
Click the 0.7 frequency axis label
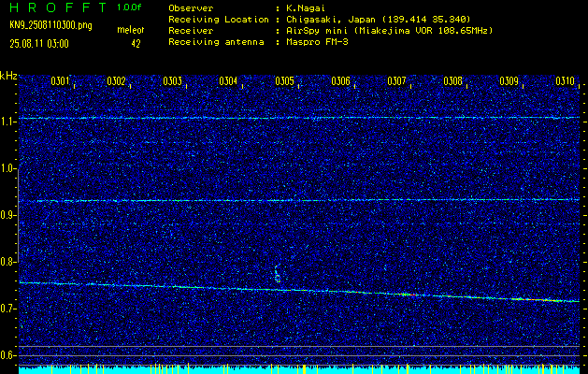[x=7, y=309]
